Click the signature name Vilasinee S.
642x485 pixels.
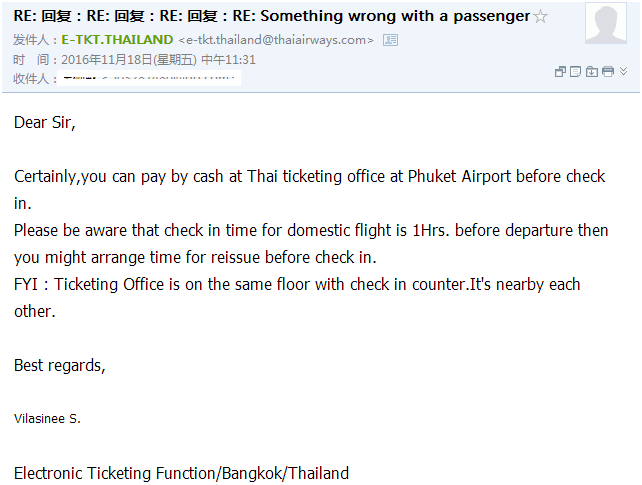(x=47, y=419)
